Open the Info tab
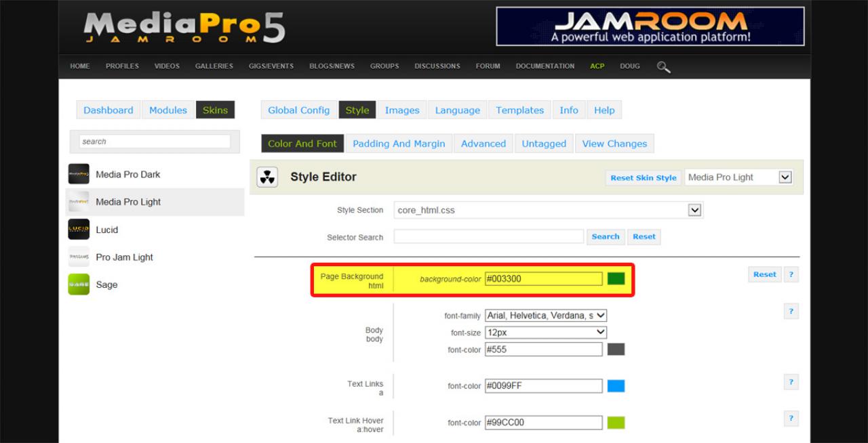Screen dimensions: 868x443 tap(569, 110)
